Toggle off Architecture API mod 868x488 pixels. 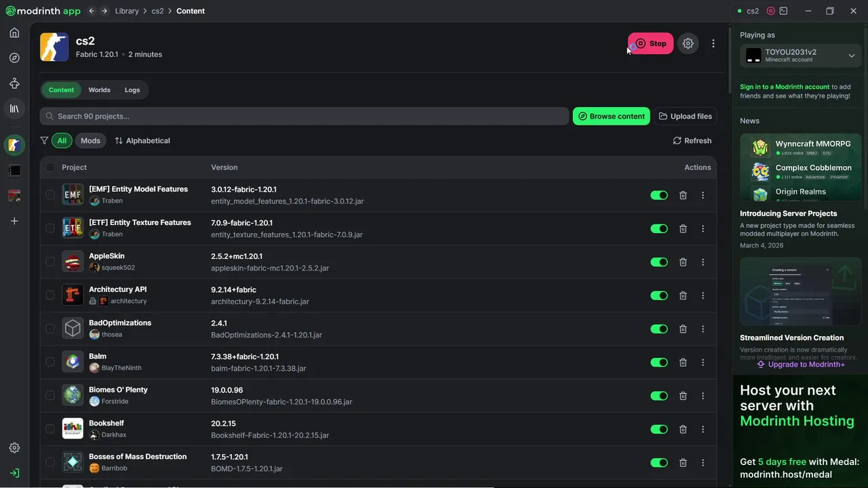point(659,296)
